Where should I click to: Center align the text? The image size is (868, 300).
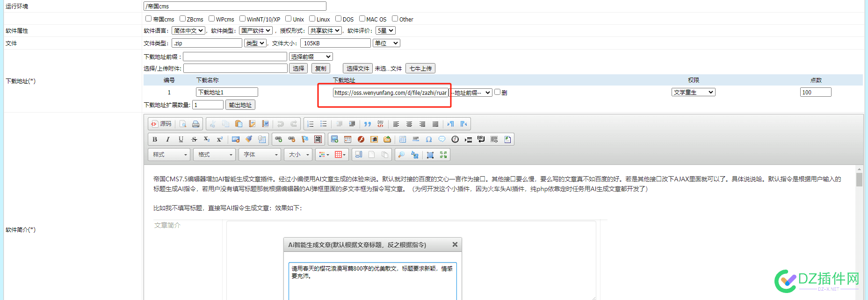[x=409, y=124]
